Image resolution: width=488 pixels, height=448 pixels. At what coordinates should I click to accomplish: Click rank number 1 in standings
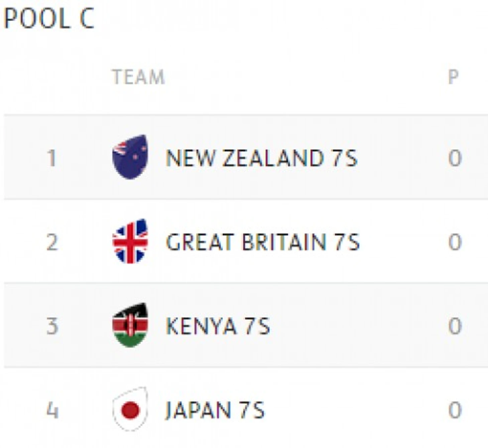tap(52, 158)
